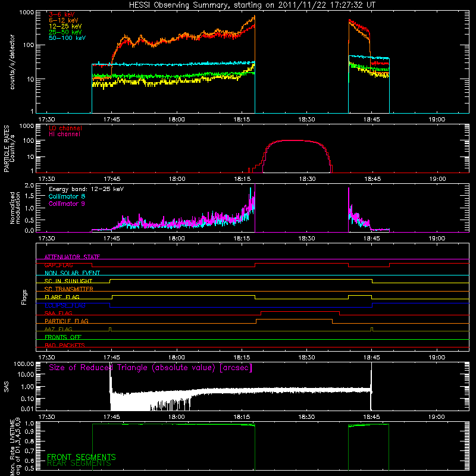476x476 pixels.
Task: Click the SC_TRANSMITTER flag label
Action: point(69,289)
